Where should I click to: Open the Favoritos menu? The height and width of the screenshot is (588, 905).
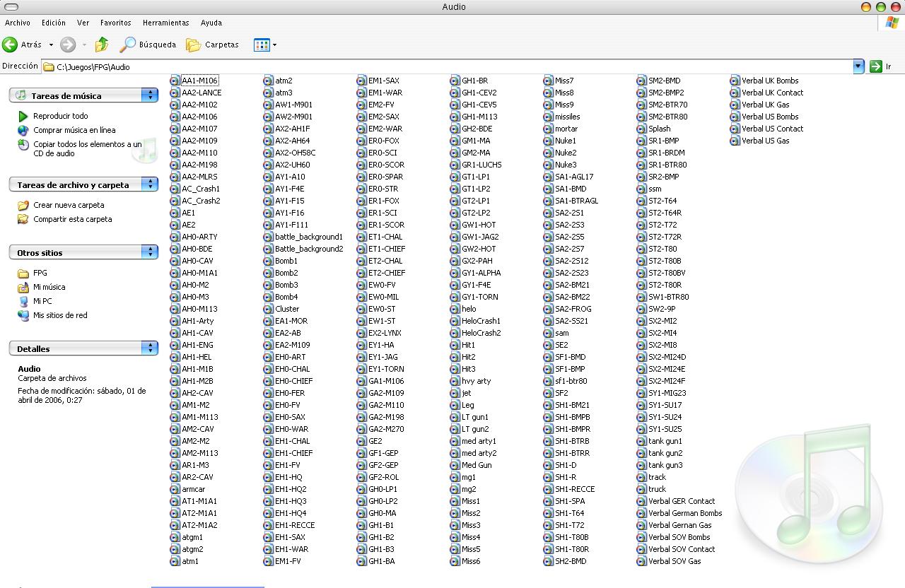(x=115, y=23)
